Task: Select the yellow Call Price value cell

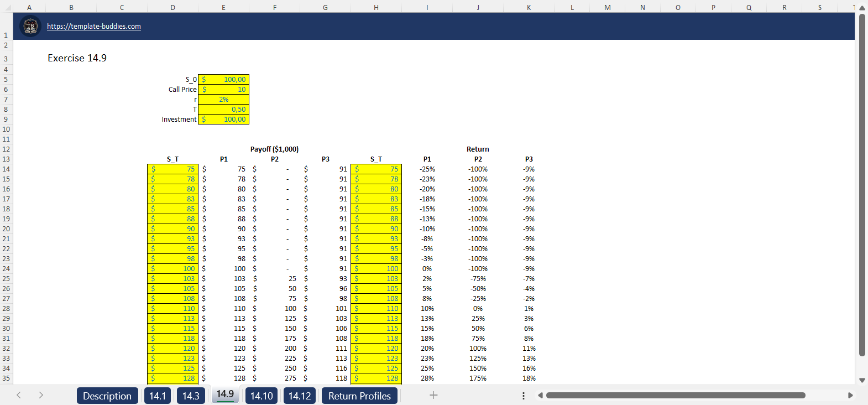Action: [224, 90]
